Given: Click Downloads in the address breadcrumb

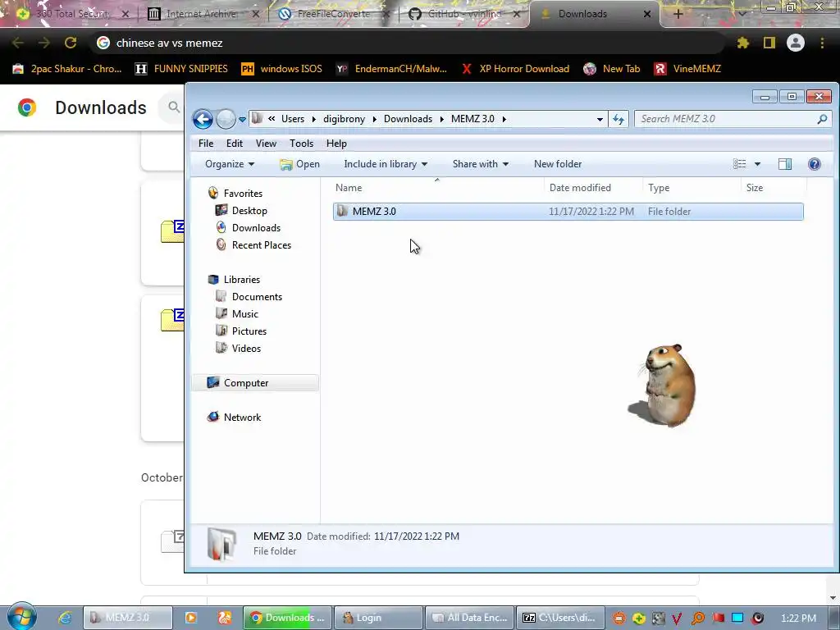Looking at the screenshot, I should 408,119.
